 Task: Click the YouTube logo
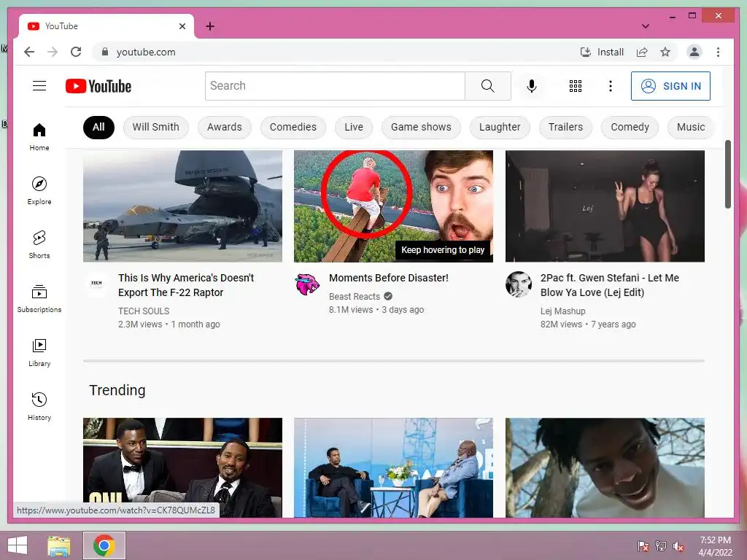(98, 86)
